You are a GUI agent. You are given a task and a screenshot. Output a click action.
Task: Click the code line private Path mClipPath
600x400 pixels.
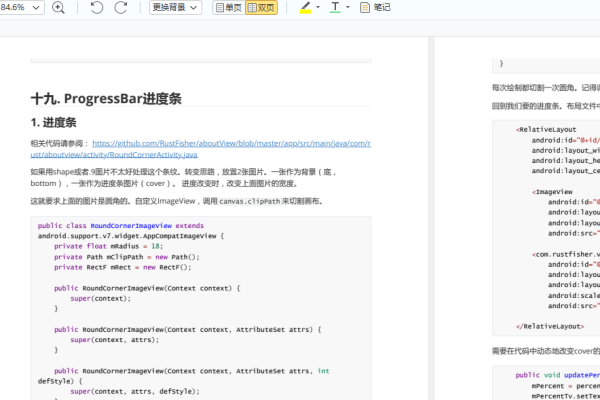[x=127, y=257]
